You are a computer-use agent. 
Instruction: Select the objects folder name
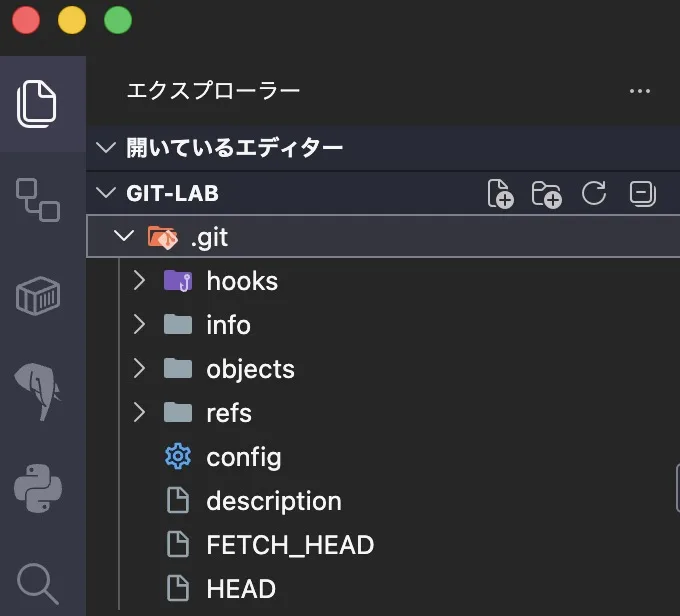(250, 370)
